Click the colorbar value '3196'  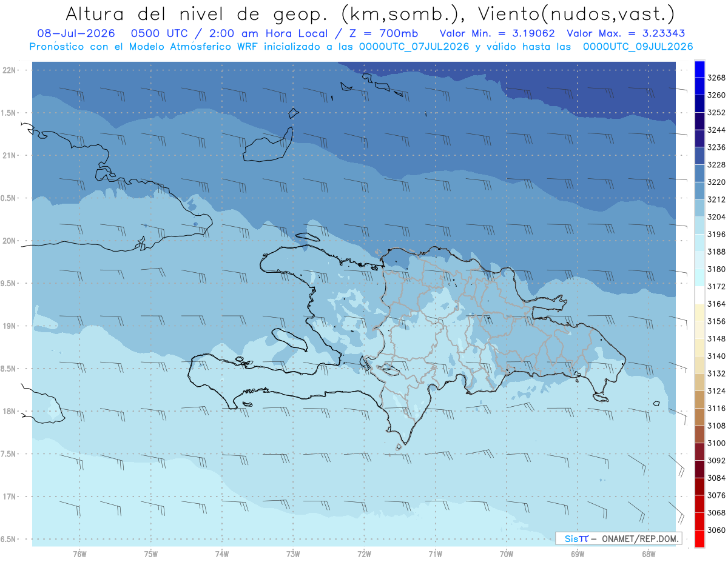click(716, 234)
